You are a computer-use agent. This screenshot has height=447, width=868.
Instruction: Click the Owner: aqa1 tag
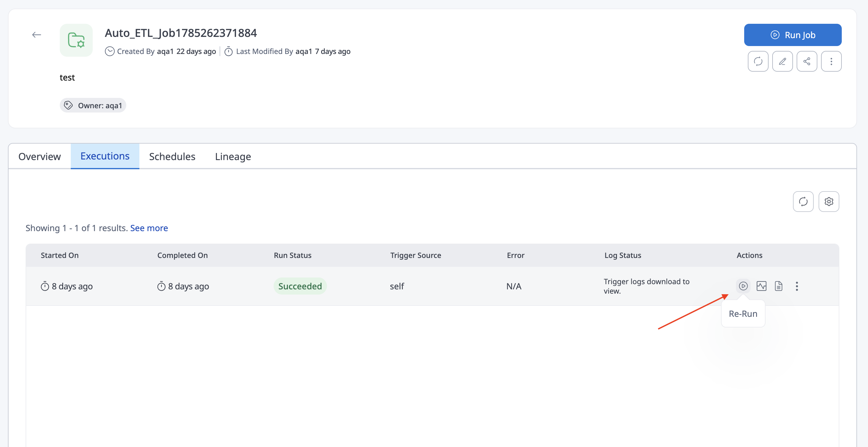tap(93, 105)
